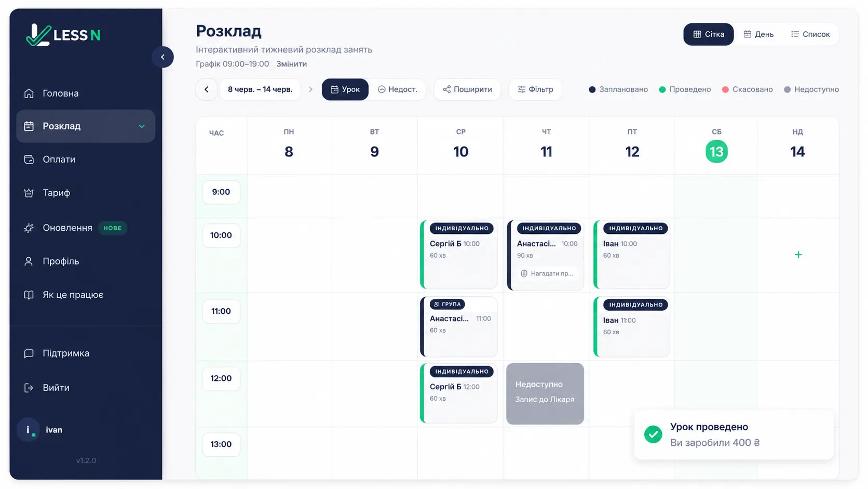This screenshot has width=868, height=489.
Task: Collapse the sidebar with the arrow button
Action: click(x=162, y=57)
